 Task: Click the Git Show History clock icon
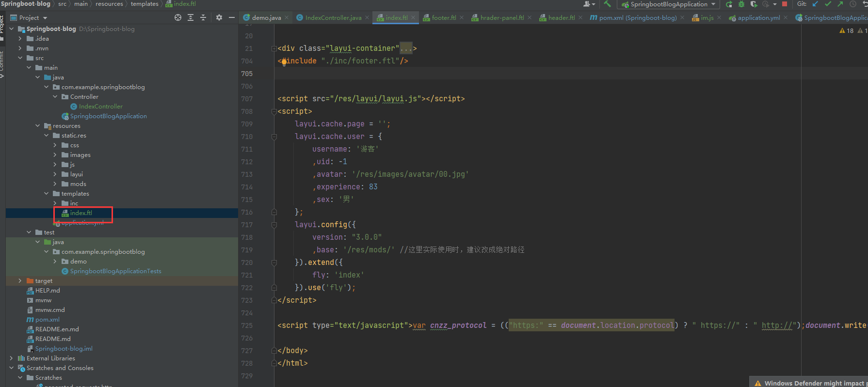853,4
